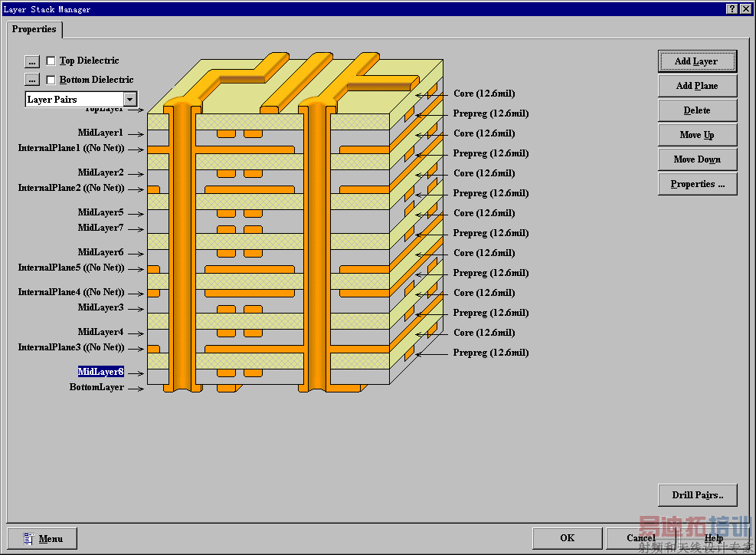Select the MidLayer5 label
This screenshot has height=555, width=756.
[x=100, y=212]
